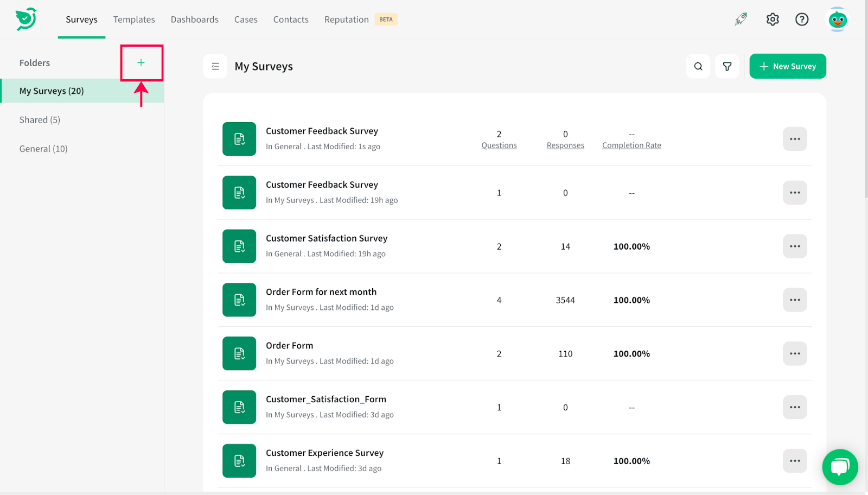This screenshot has height=495, width=868.
Task: Click the Responses link in the first row
Action: coord(565,145)
